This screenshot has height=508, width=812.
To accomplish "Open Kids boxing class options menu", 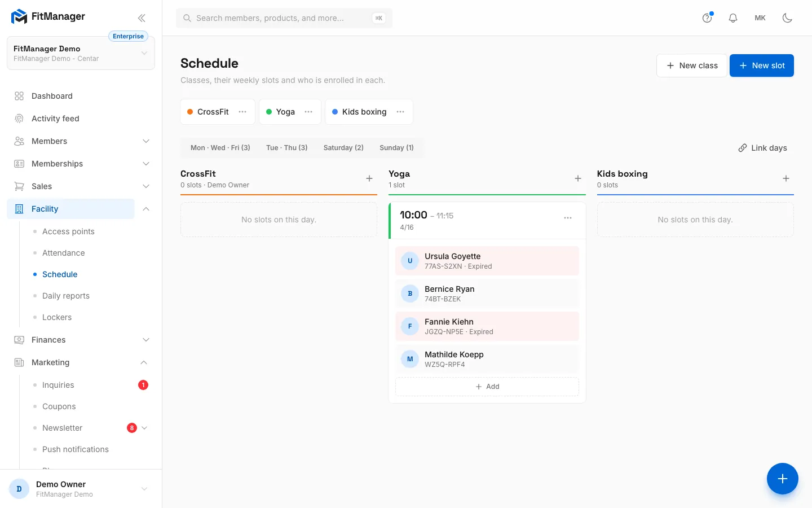I will point(400,112).
